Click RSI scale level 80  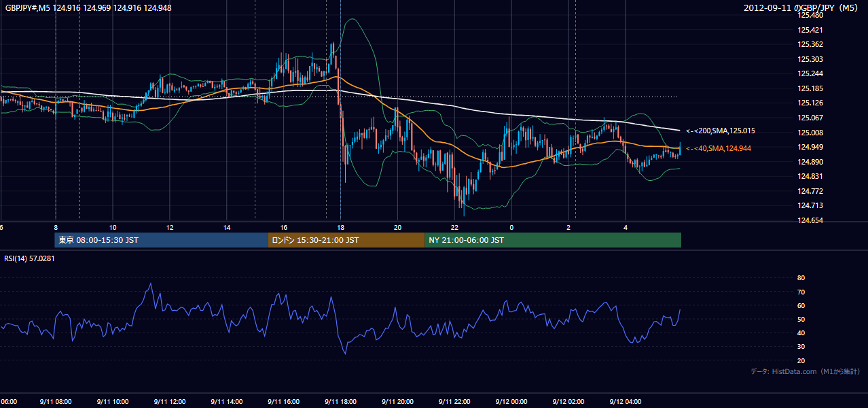(801, 278)
